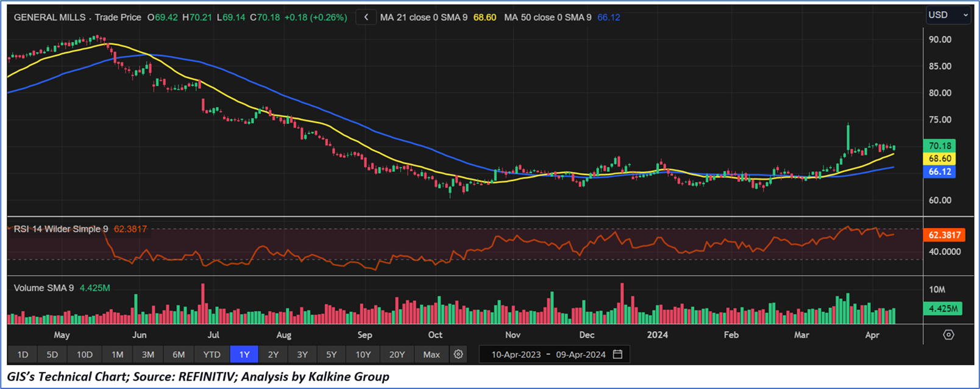980x389 pixels.
Task: Select the 3M timeframe
Action: [148, 354]
